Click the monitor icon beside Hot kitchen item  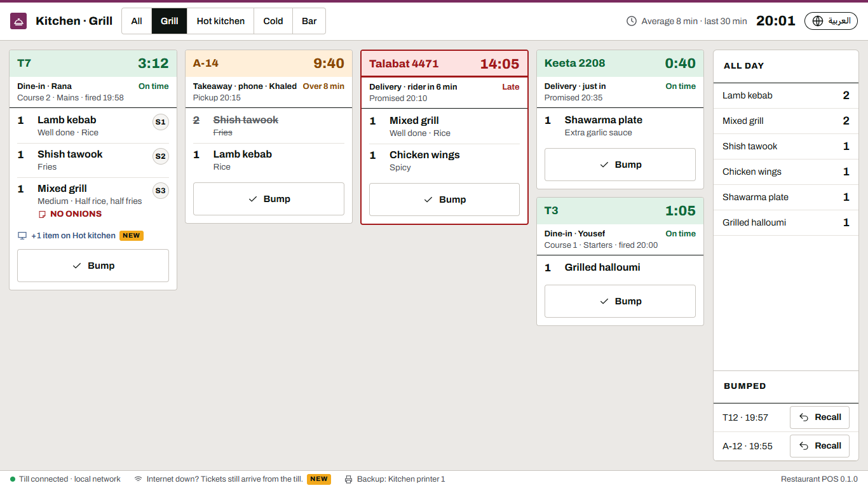click(x=22, y=236)
